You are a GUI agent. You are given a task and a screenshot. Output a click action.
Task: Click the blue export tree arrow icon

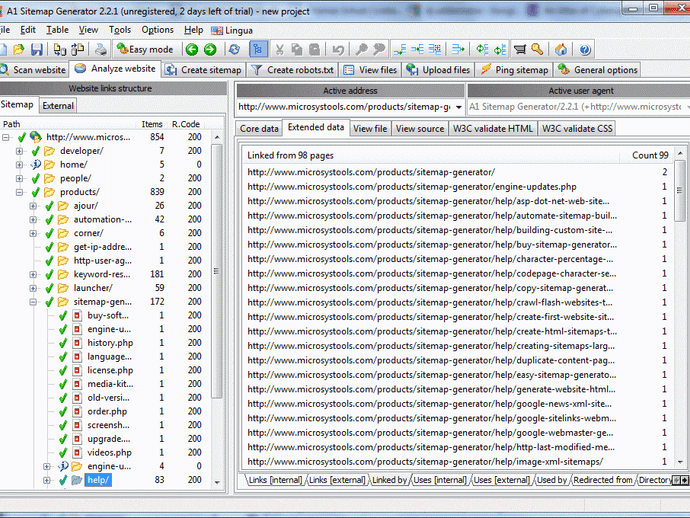tap(458, 49)
